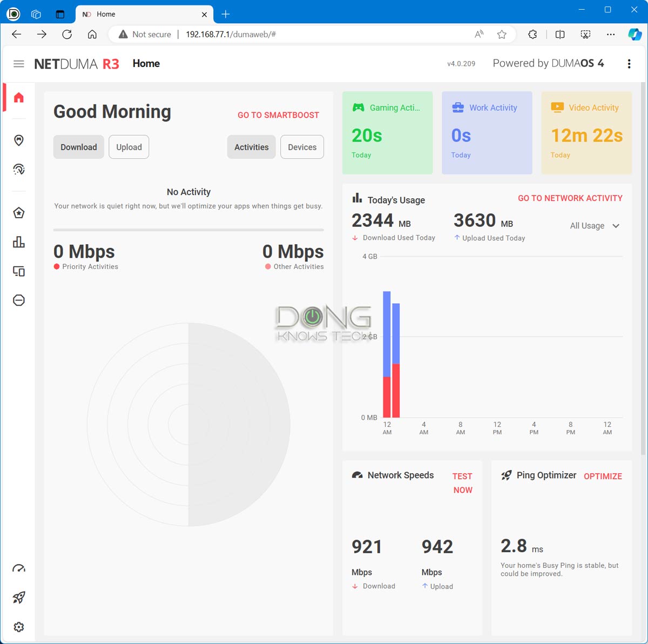648x644 pixels.
Task: Open the Adblocker circle-minus sidebar icon
Action: pyautogui.click(x=19, y=300)
